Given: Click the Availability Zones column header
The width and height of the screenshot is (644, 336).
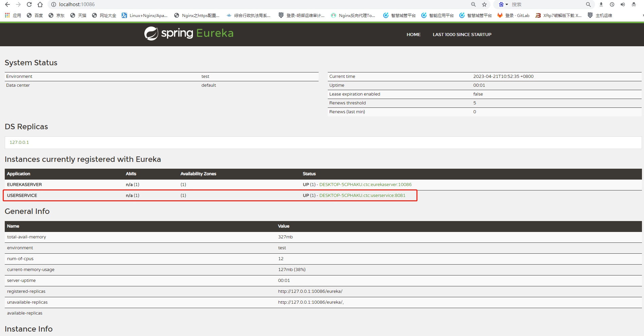Looking at the screenshot, I should [198, 174].
